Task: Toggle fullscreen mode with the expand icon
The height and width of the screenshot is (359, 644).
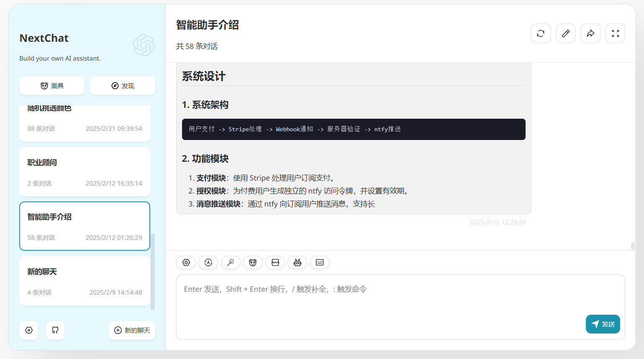Action: pyautogui.click(x=615, y=33)
